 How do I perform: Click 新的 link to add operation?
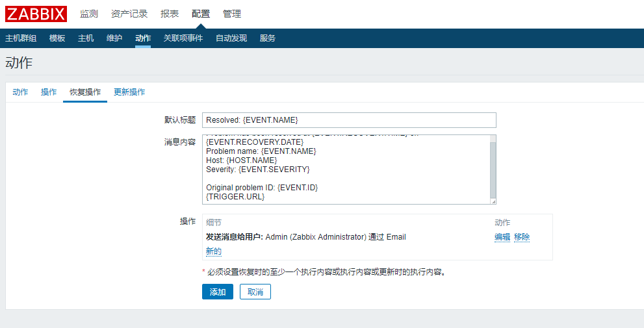pos(214,251)
